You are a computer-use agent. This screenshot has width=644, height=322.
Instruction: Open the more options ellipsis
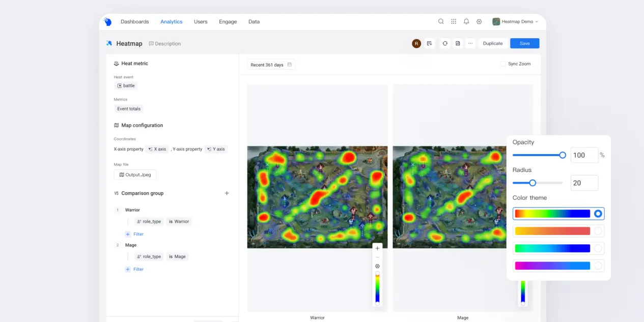[470, 44]
